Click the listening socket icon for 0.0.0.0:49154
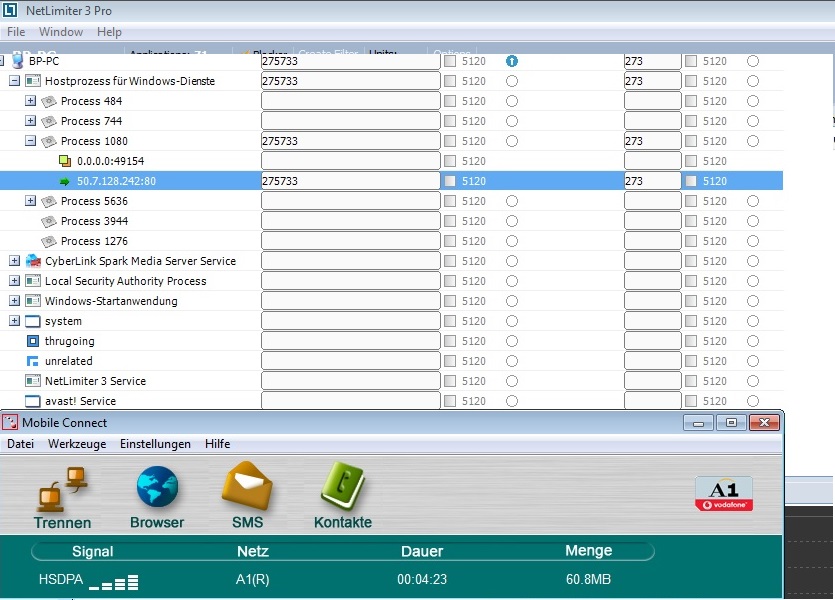The height and width of the screenshot is (600, 835). click(65, 161)
